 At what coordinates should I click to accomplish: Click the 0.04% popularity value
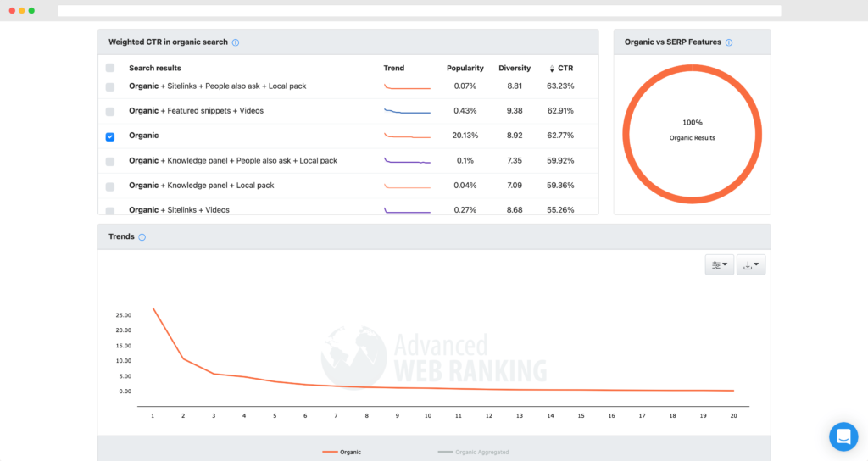click(465, 186)
